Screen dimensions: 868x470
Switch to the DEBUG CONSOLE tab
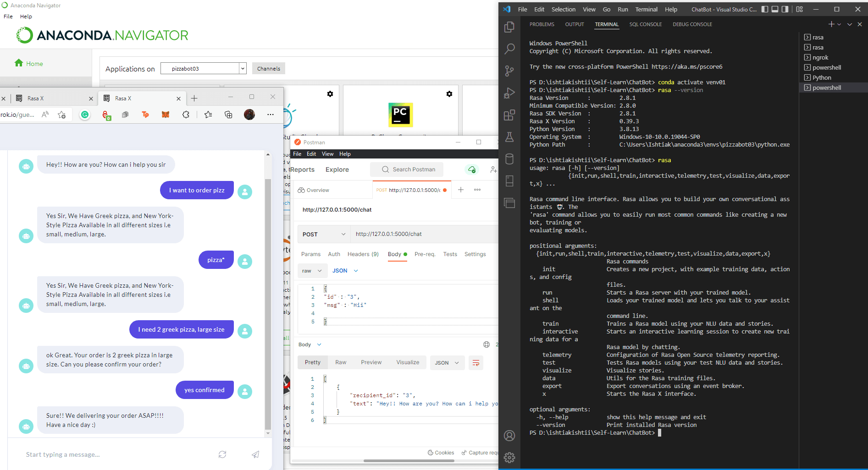[692, 24]
